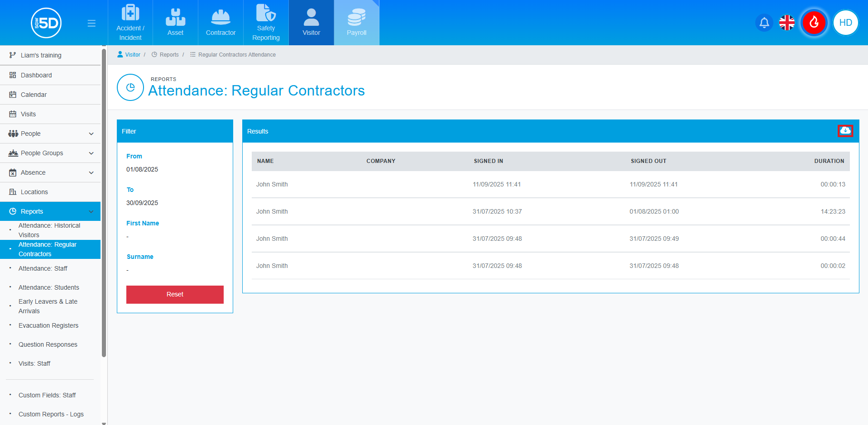868x425 pixels.
Task: Sort by SIGNED IN column header
Action: pos(489,161)
